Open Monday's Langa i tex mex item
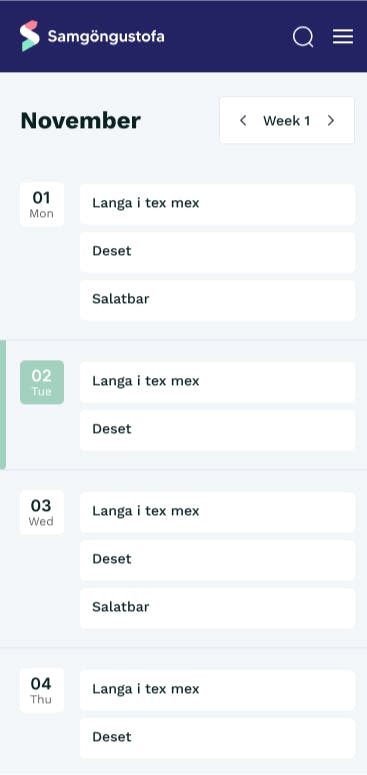The height and width of the screenshot is (775, 367). pyautogui.click(x=217, y=204)
